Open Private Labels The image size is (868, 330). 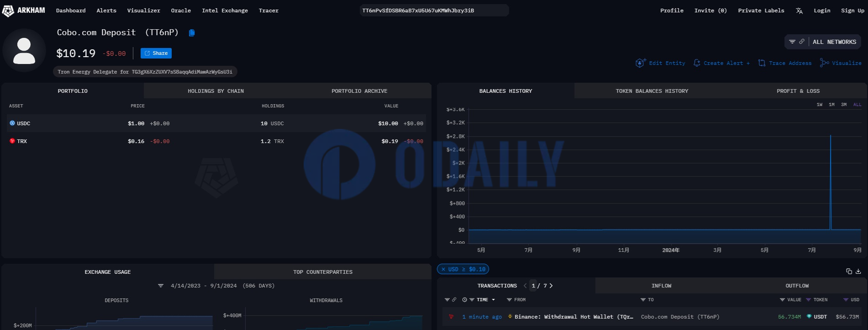point(761,11)
